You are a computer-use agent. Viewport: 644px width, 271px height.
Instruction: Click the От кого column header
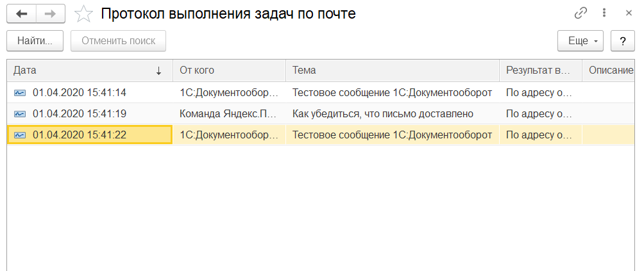[228, 70]
